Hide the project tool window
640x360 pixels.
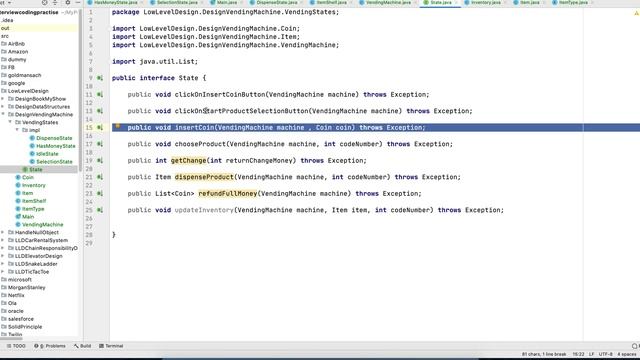(x=78, y=2)
